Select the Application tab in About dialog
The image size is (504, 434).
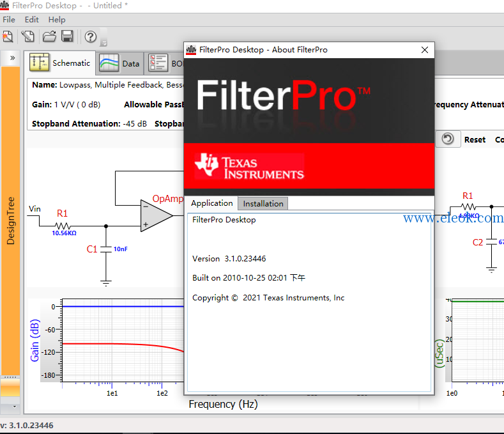tap(212, 203)
